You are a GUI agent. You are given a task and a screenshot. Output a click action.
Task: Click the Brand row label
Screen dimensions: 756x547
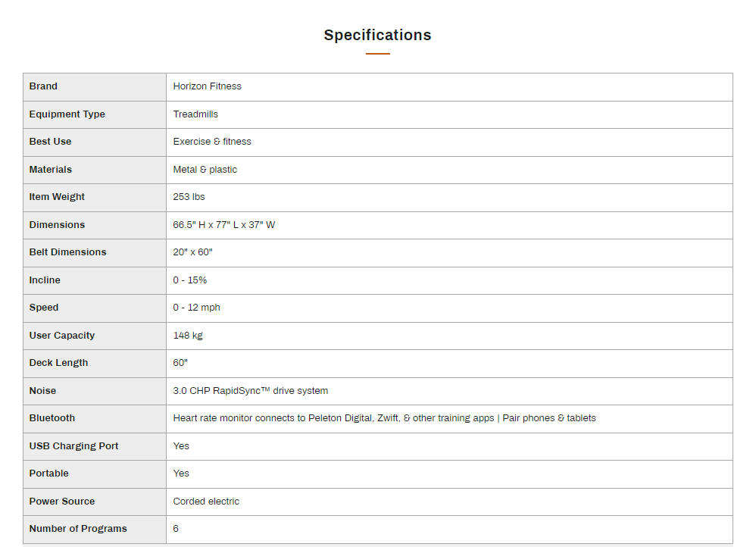click(x=43, y=86)
